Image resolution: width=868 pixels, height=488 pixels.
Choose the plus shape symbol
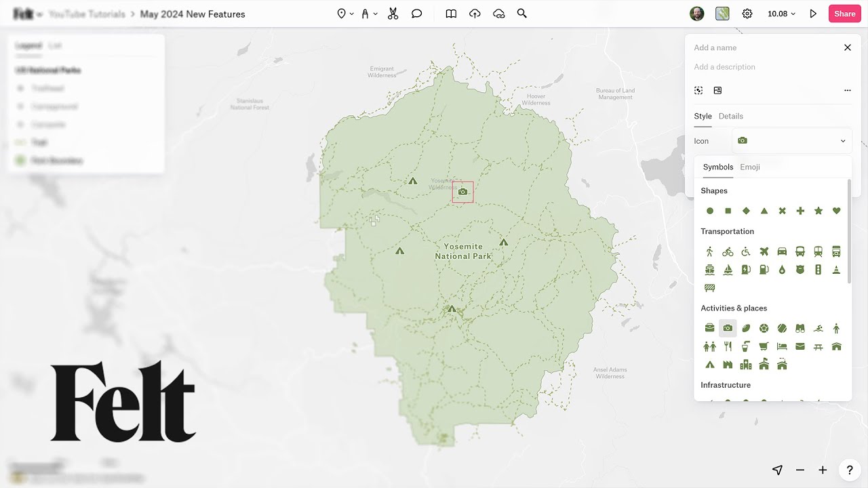tap(800, 211)
